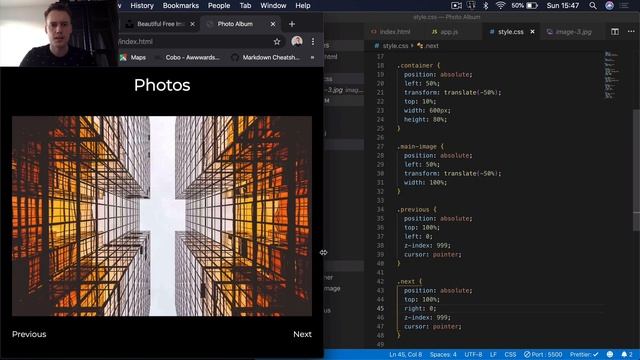Click the split editor icon in VS Code
Screen dimensions: 640x360
615,31
